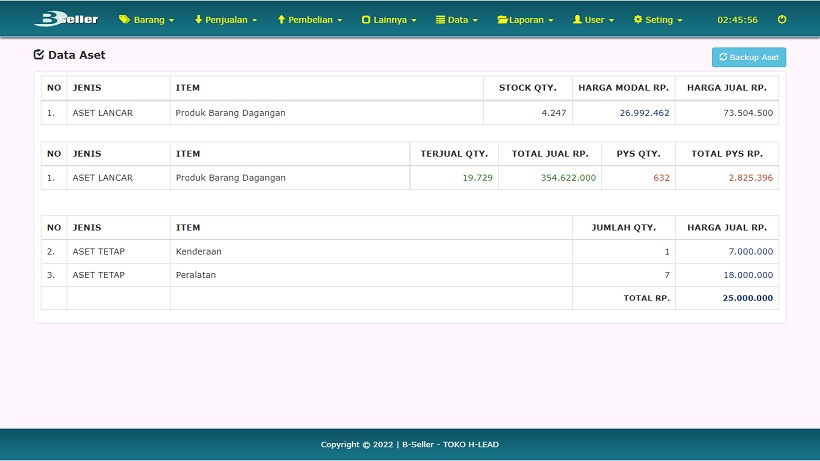Click the Seting gear icon
This screenshot has width=820, height=461.
[x=638, y=20]
